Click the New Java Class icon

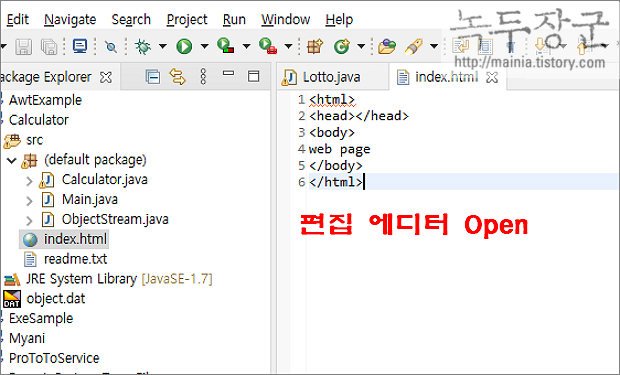[342, 46]
